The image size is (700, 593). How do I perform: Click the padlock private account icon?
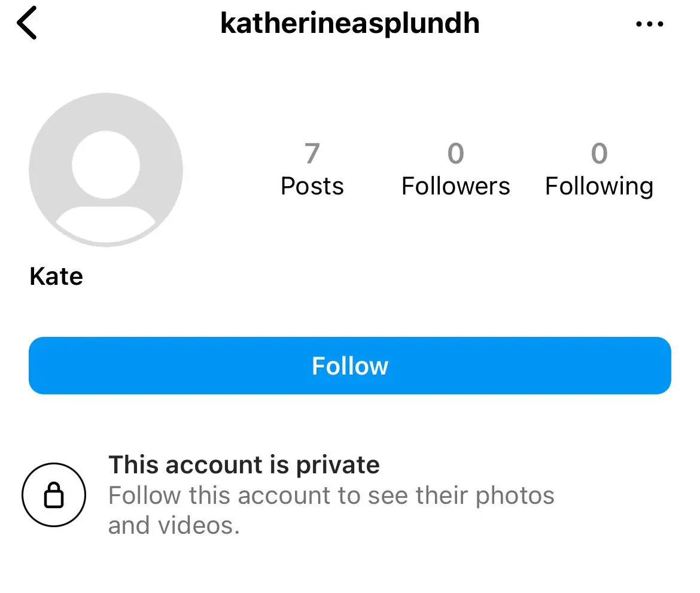[x=54, y=495]
